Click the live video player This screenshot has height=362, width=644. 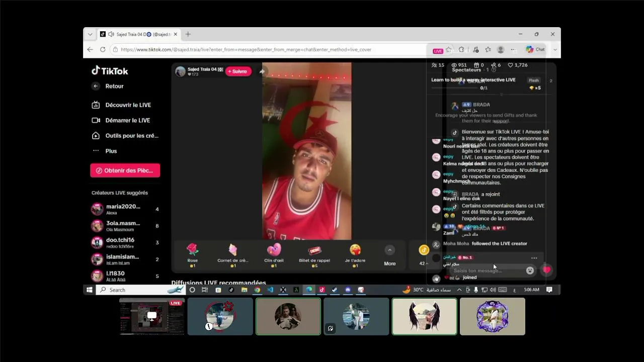(x=307, y=151)
